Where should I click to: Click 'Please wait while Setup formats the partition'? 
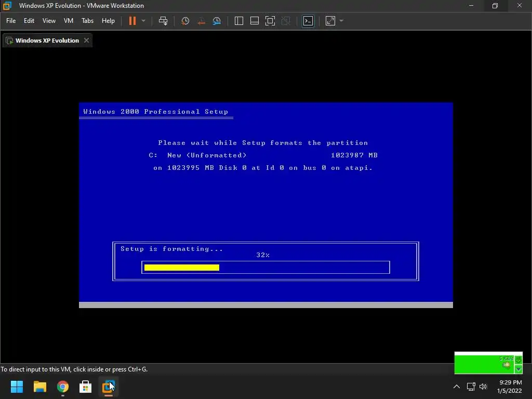coord(263,143)
